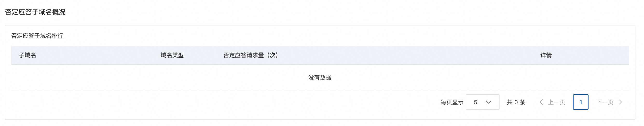Click the 否定应答子域名概况 section heading
Viewport: 644px width, 126px height.
click(x=35, y=12)
